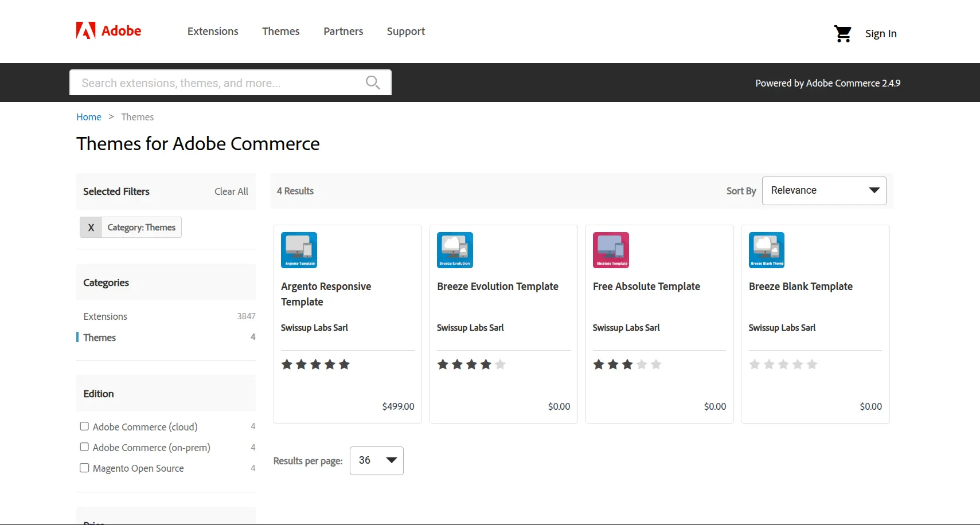Click Swissup Labs Sarl under Free Absolute
This screenshot has height=525, width=980.
pos(626,328)
